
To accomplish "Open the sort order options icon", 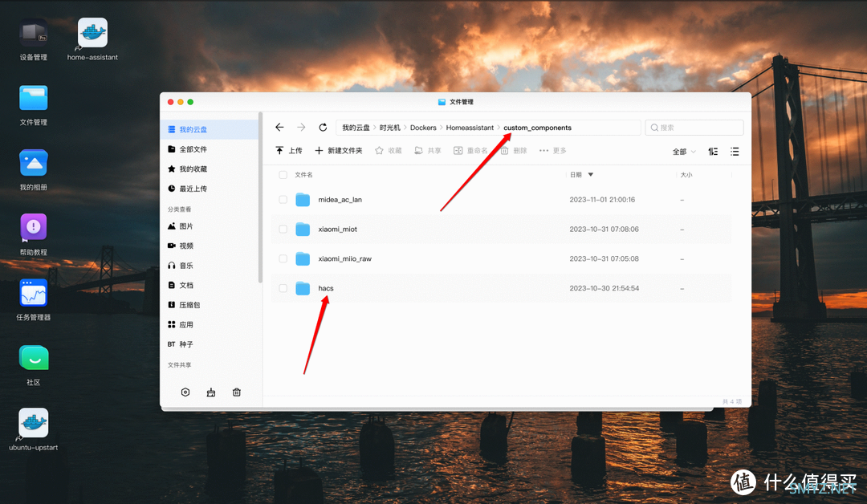I will (712, 151).
